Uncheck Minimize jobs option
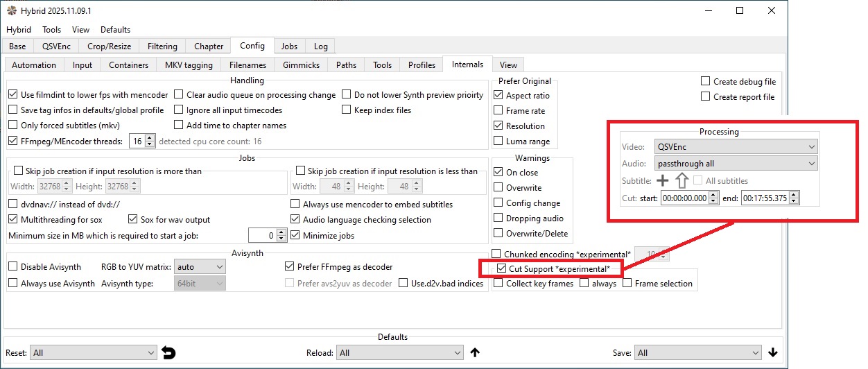 tap(295, 235)
